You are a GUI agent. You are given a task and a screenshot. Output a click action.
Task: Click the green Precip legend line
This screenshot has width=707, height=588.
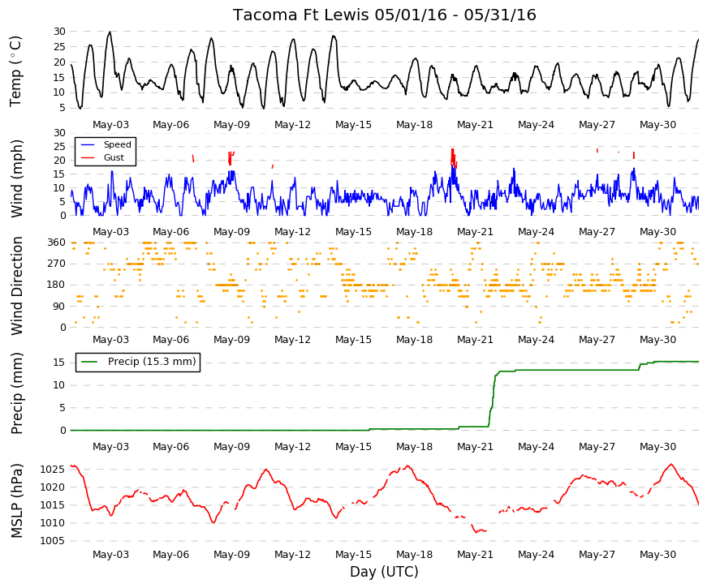pyautogui.click(x=88, y=362)
